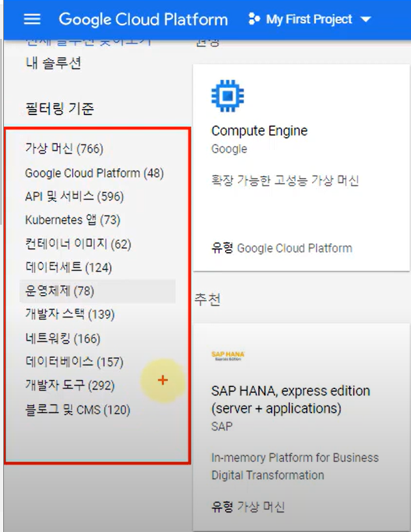
Task: Filter by Kubernetes 앱 (73)
Action: tap(73, 220)
